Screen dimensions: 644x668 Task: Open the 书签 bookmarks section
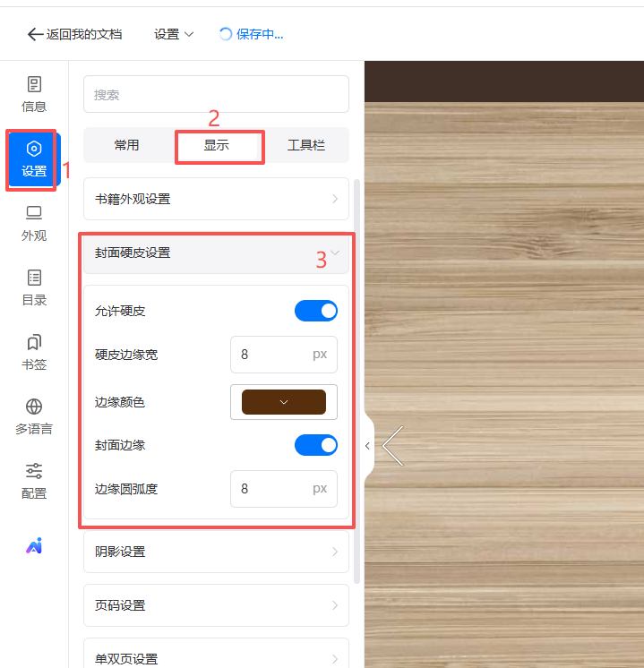coord(34,352)
